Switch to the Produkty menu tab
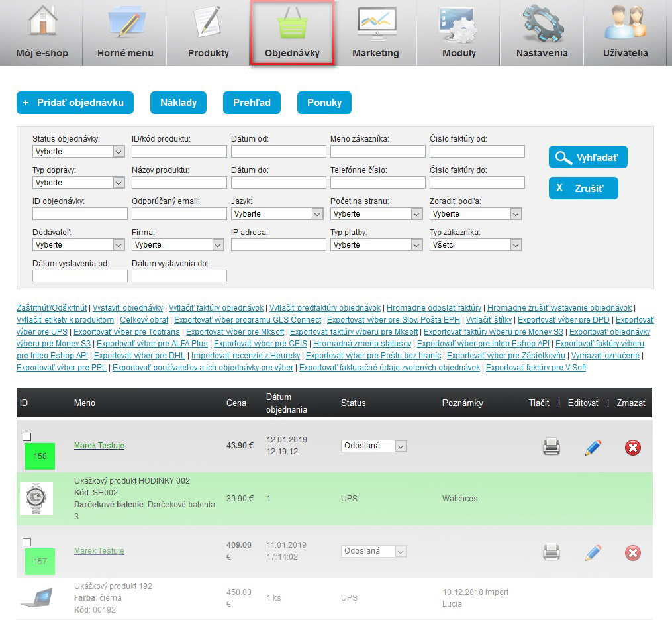 click(x=208, y=33)
